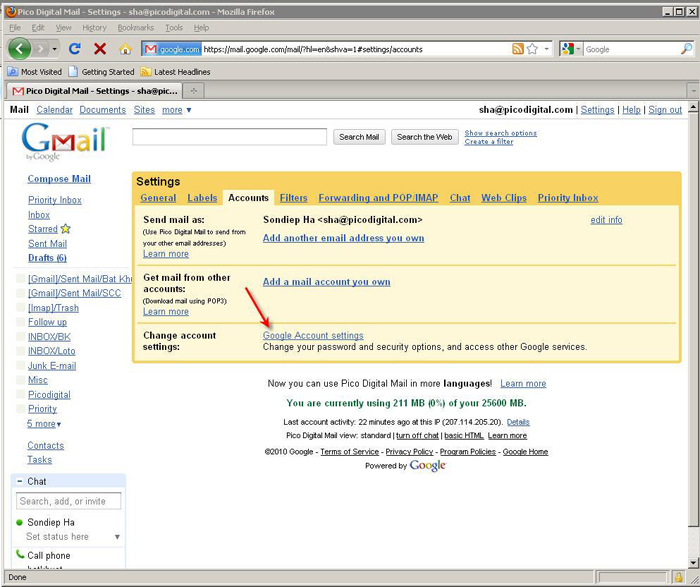Click the Google search engine icon
Image resolution: width=700 pixels, height=587 pixels.
pyautogui.click(x=567, y=49)
